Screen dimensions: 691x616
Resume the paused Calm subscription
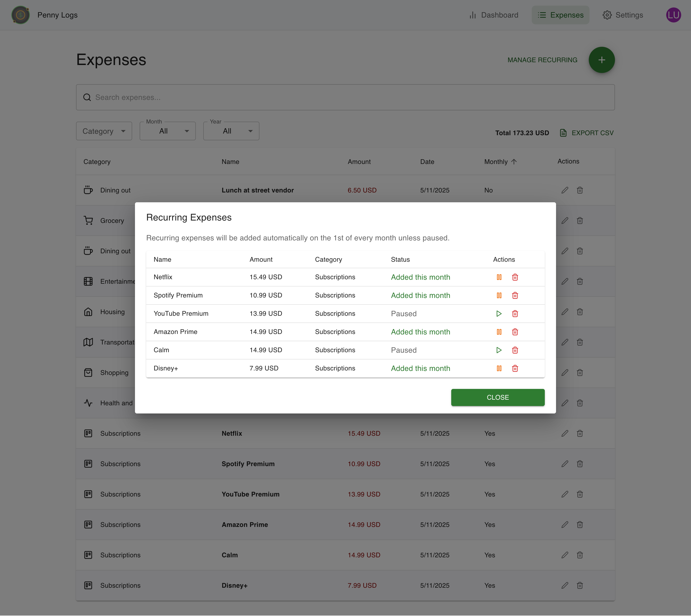499,350
